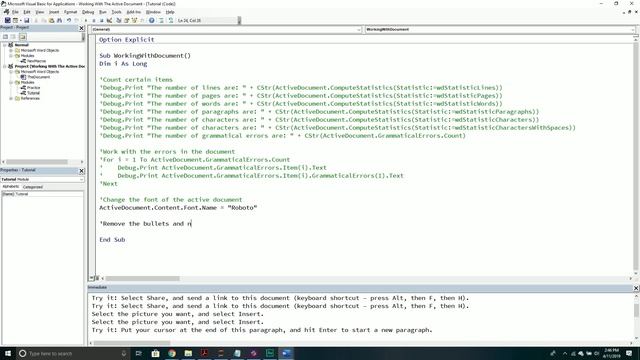The image size is (640, 360).
Task: Open the File menu
Action: tap(15, 12)
